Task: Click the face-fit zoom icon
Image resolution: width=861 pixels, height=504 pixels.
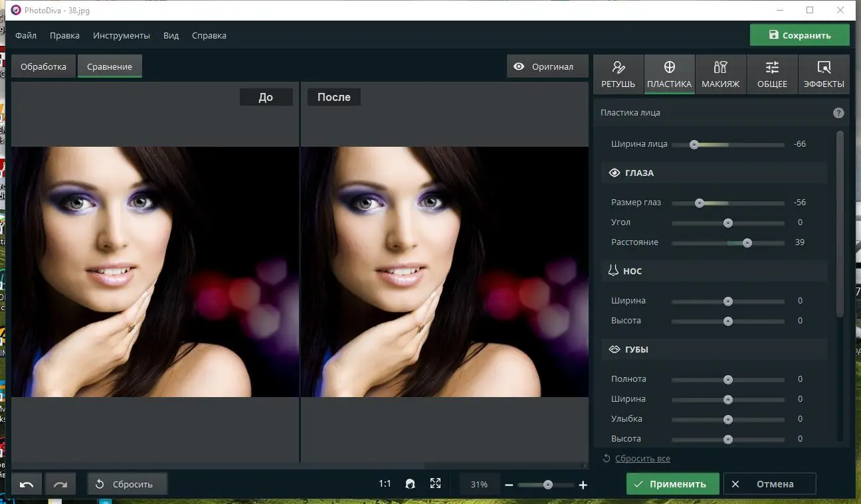Action: tap(411, 484)
